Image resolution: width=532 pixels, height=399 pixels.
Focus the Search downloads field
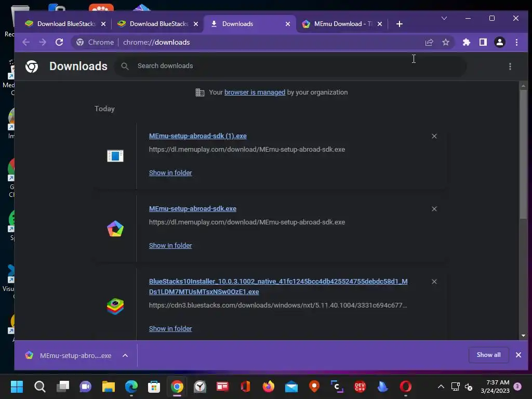point(291,66)
